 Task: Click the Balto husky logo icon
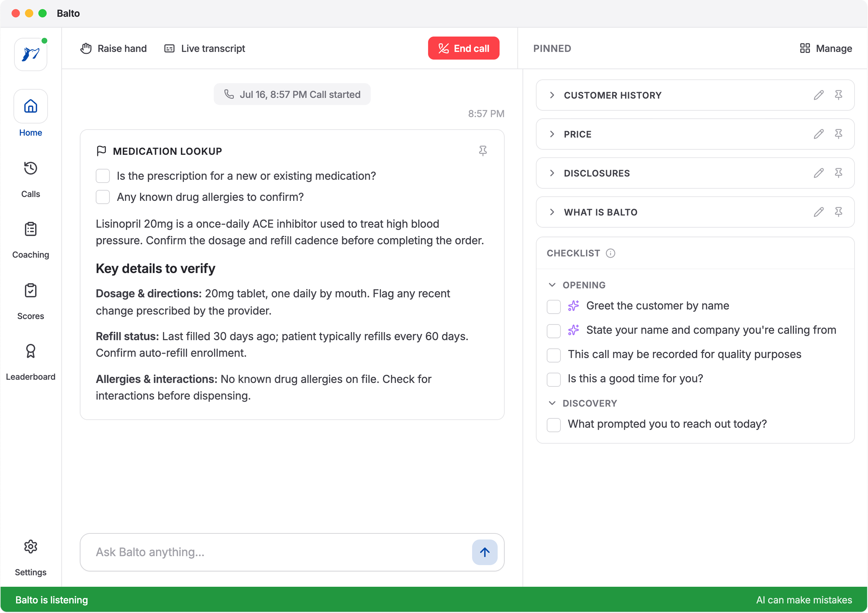(31, 54)
